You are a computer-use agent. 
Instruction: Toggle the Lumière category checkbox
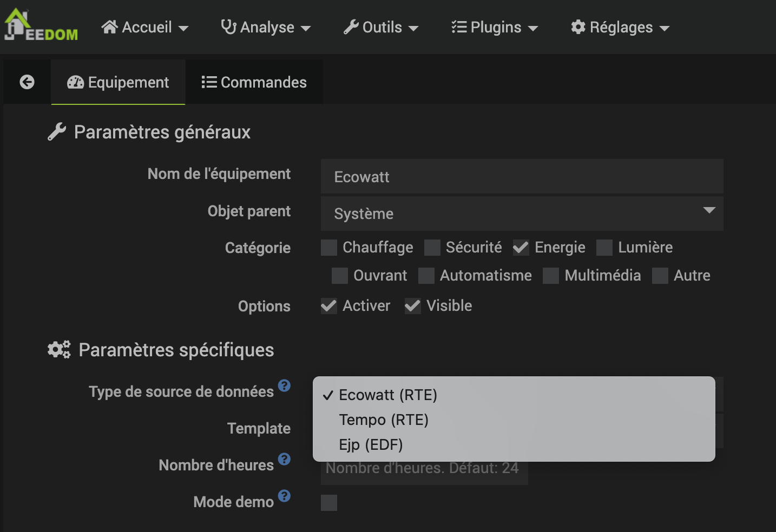(x=604, y=248)
